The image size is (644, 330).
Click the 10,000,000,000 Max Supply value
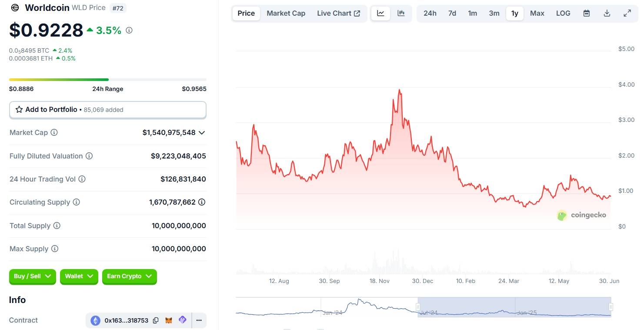click(179, 249)
